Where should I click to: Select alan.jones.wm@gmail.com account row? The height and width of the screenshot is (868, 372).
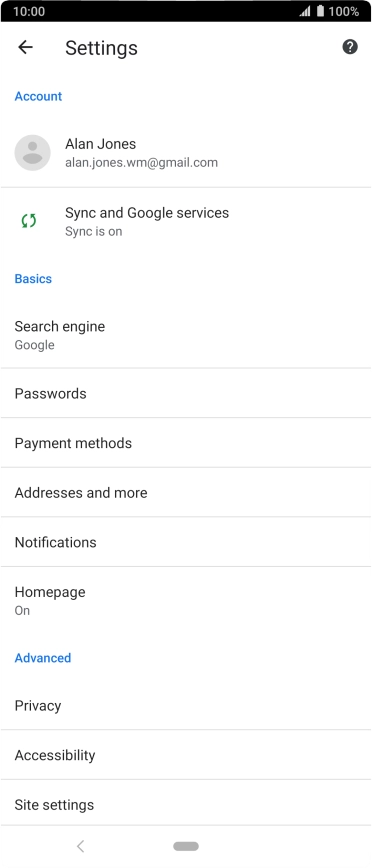coord(186,152)
